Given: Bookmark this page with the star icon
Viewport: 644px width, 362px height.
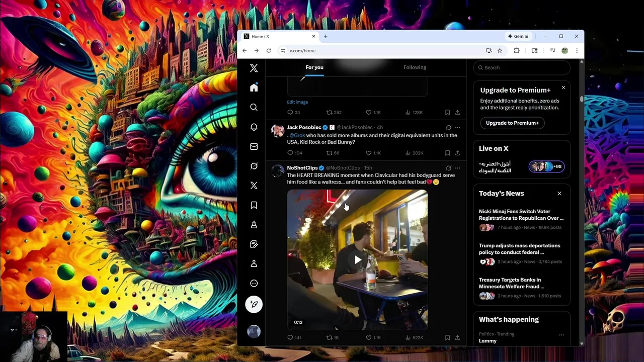Looking at the screenshot, I should [x=500, y=50].
